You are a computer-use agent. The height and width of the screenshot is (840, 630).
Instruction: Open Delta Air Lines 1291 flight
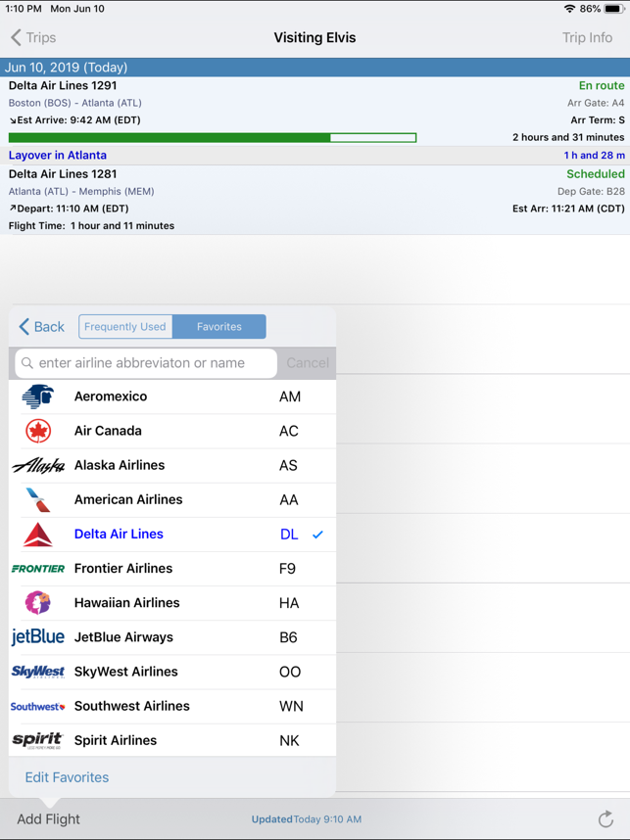pos(315,111)
